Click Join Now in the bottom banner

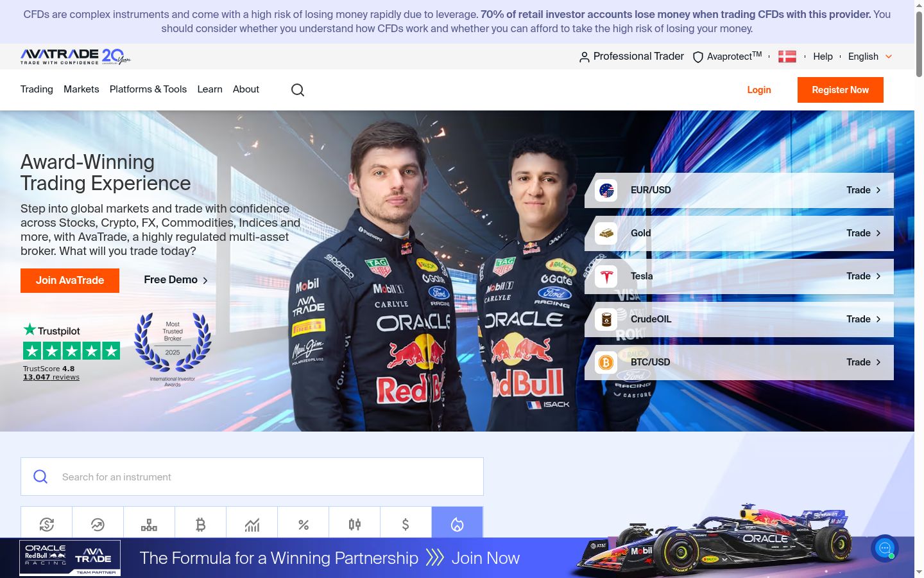click(486, 558)
